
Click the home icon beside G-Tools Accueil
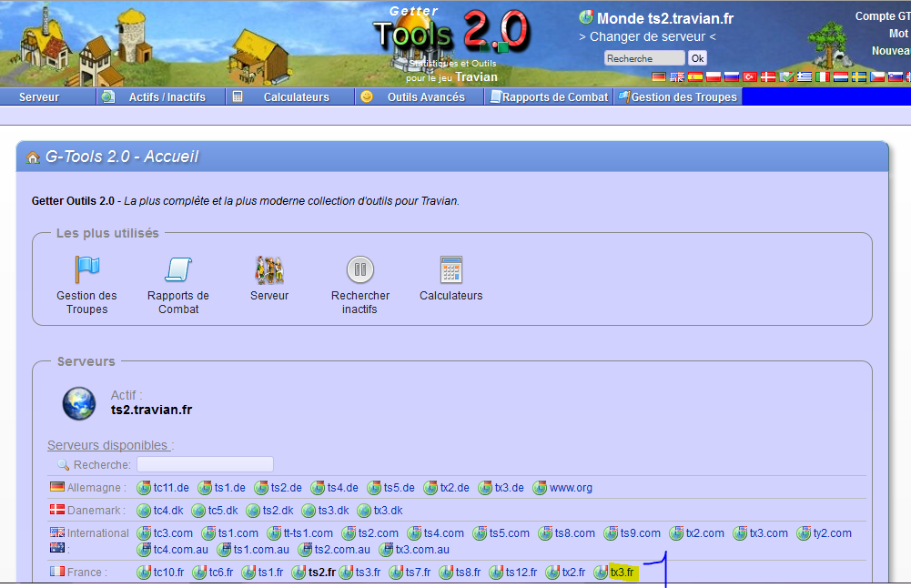33,157
